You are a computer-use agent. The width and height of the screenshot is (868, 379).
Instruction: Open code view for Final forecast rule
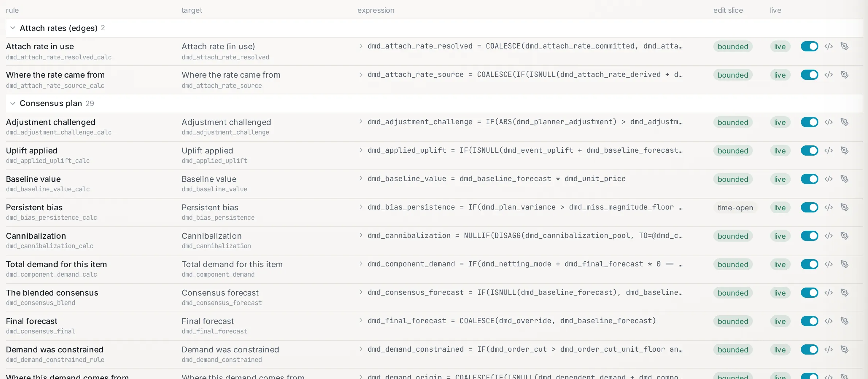pyautogui.click(x=829, y=321)
